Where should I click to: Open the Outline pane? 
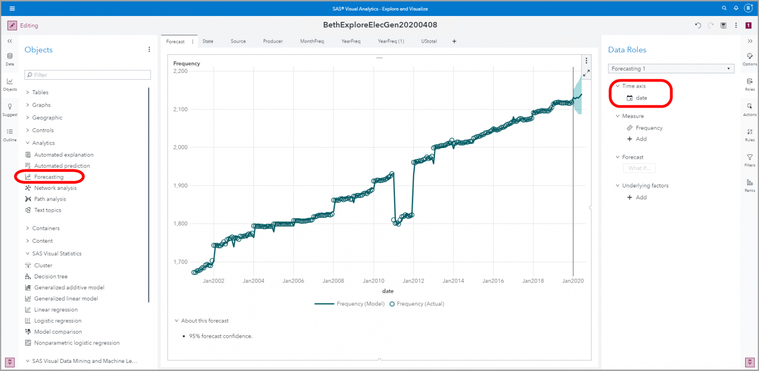point(10,135)
